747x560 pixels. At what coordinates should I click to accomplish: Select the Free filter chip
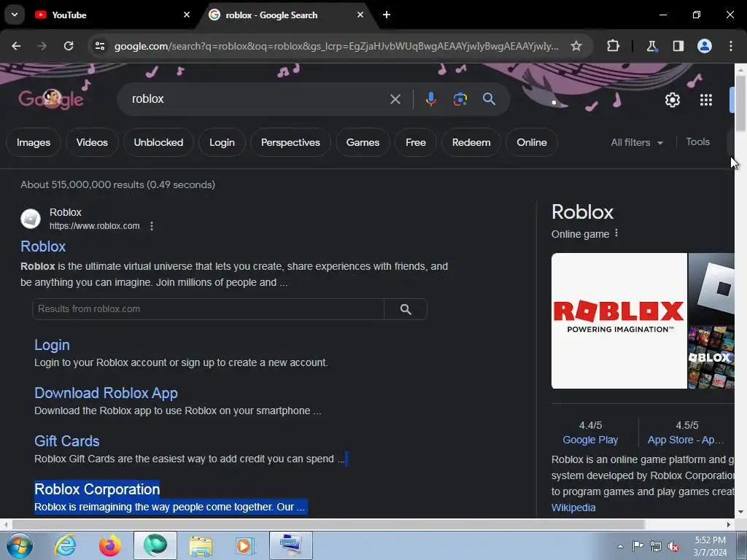click(x=415, y=142)
